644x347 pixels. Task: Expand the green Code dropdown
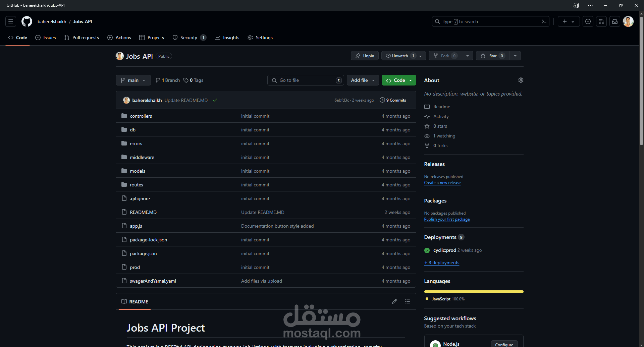point(399,80)
